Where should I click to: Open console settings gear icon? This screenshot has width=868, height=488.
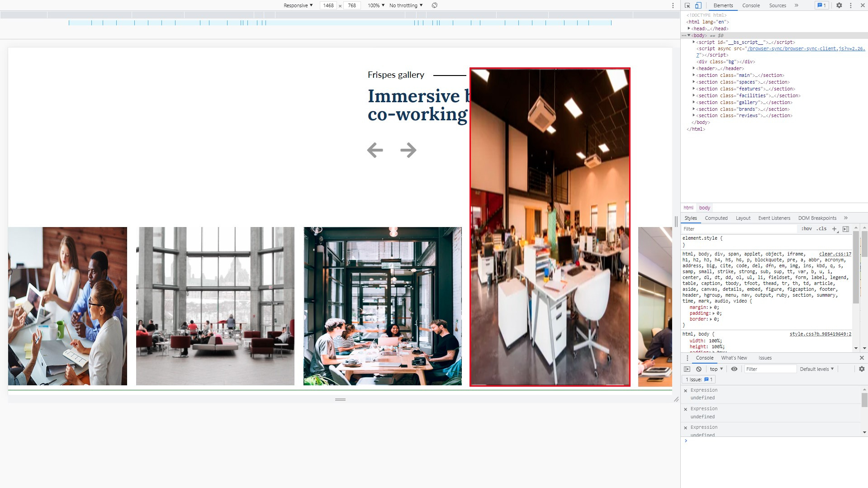pyautogui.click(x=862, y=369)
